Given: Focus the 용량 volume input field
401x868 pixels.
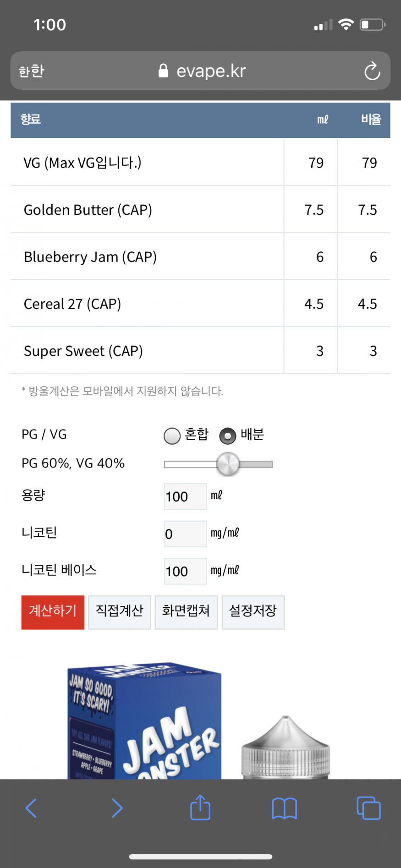Looking at the screenshot, I should click(x=185, y=497).
